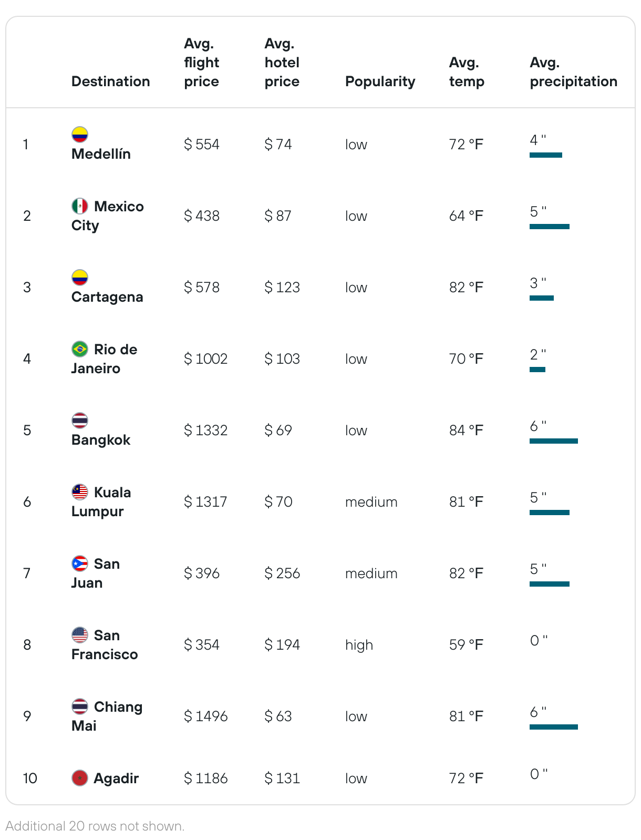This screenshot has height=840, width=641.
Task: Click the Additional 20 rows not shown note
Action: pos(95,826)
